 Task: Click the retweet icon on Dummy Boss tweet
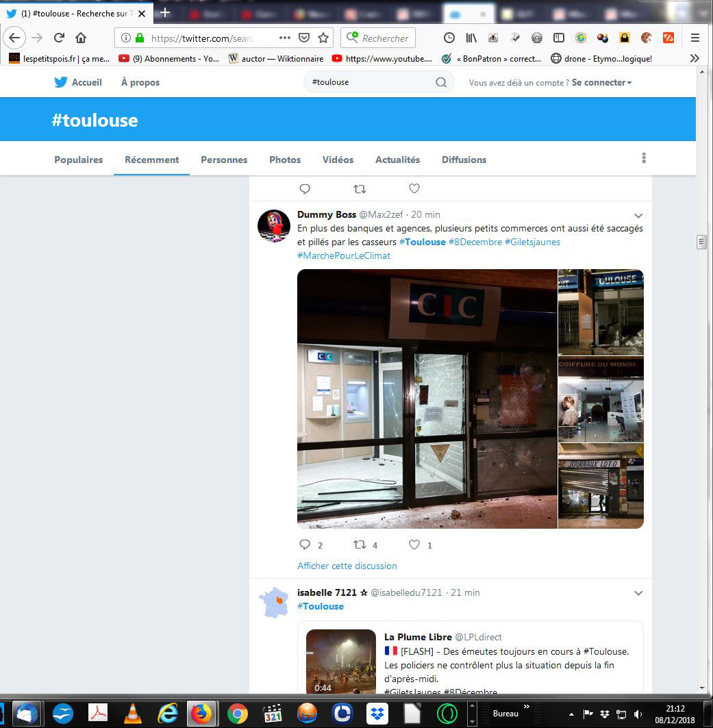pyautogui.click(x=359, y=545)
